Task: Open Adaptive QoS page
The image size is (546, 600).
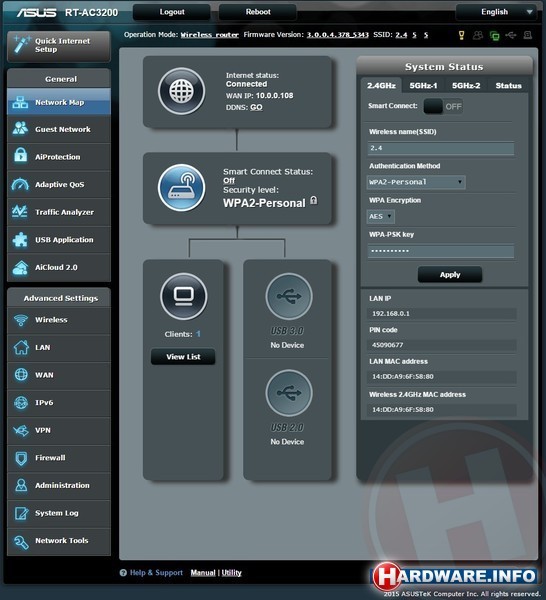Action: pyautogui.click(x=59, y=184)
